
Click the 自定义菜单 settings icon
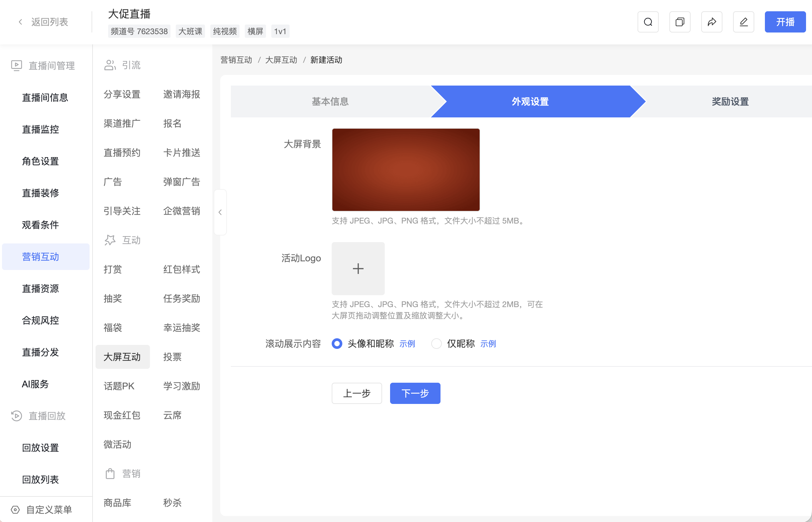(x=15, y=509)
